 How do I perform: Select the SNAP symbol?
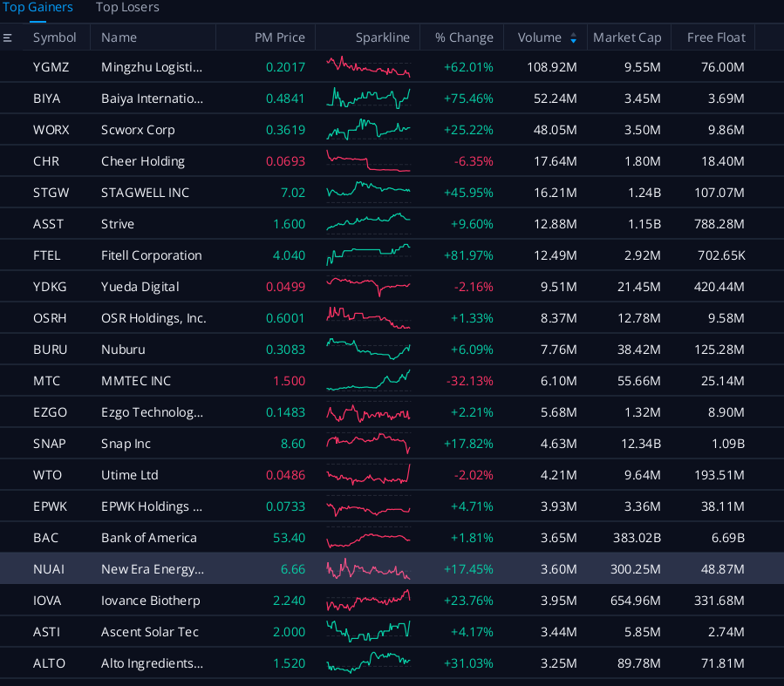pyautogui.click(x=49, y=444)
